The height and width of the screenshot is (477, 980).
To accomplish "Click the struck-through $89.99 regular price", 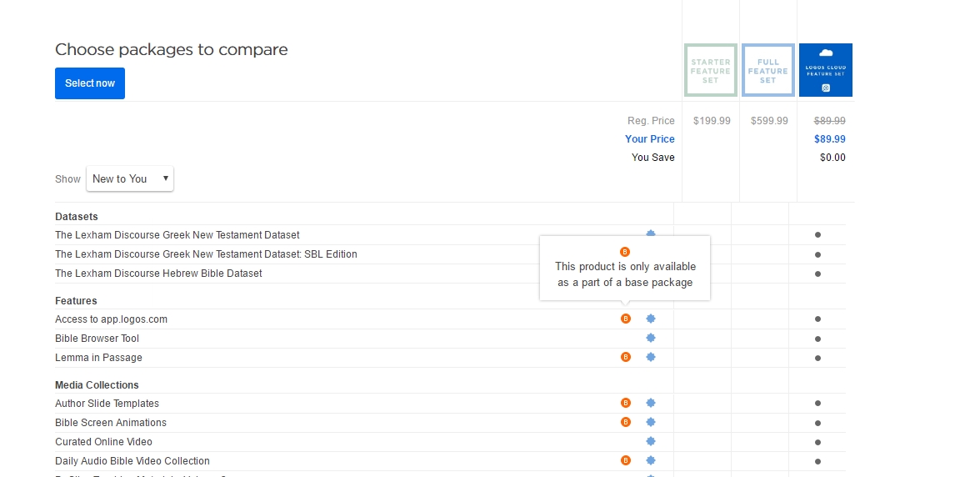I will click(x=829, y=121).
